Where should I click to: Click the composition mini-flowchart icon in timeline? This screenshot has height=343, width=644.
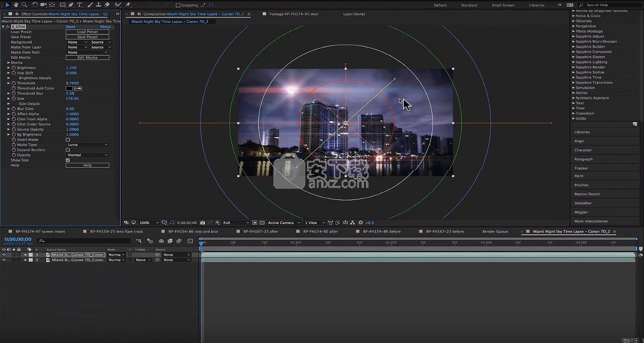click(x=138, y=241)
